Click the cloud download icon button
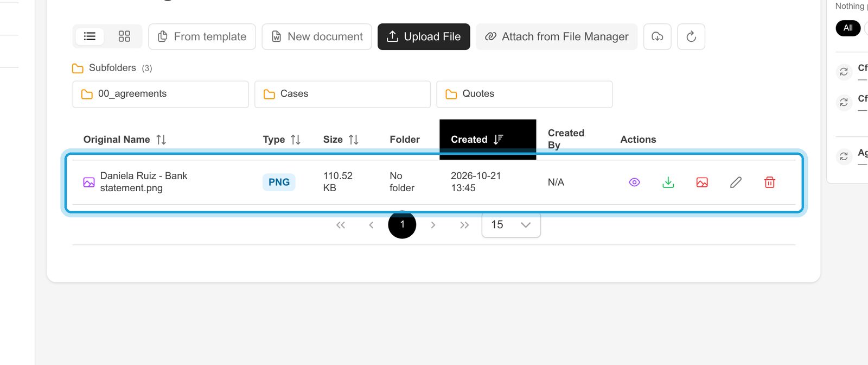868x365 pixels. pos(658,36)
